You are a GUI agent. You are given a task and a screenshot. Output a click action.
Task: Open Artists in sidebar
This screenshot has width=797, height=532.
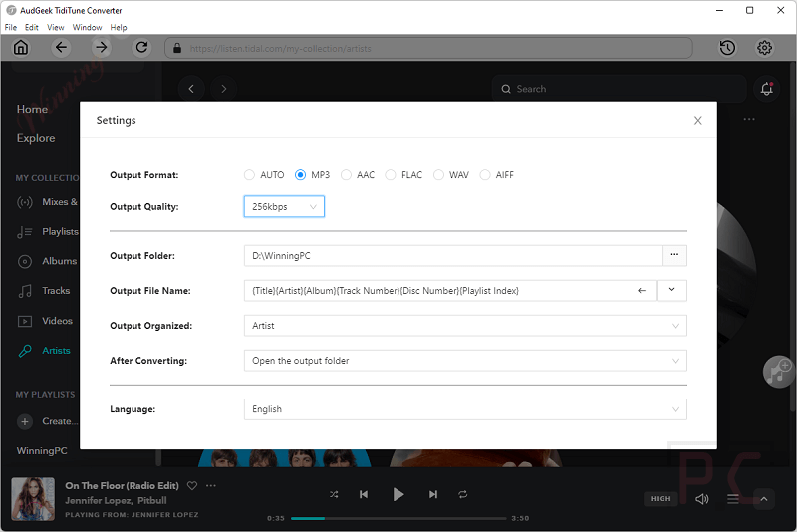44,351
